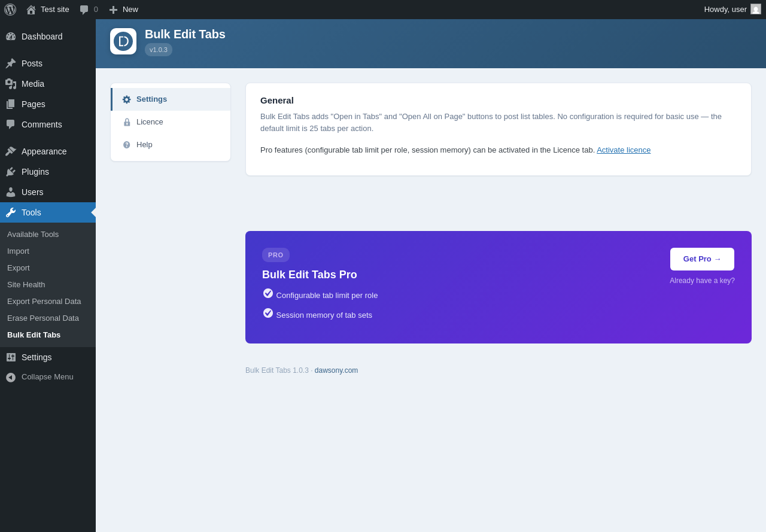Click the Collapse Menu label
Viewport: 766px width, 532px height.
pyautogui.click(x=47, y=377)
